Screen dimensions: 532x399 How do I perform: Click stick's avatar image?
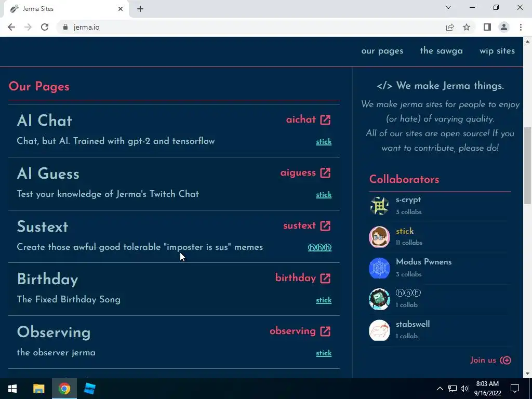pos(379,237)
